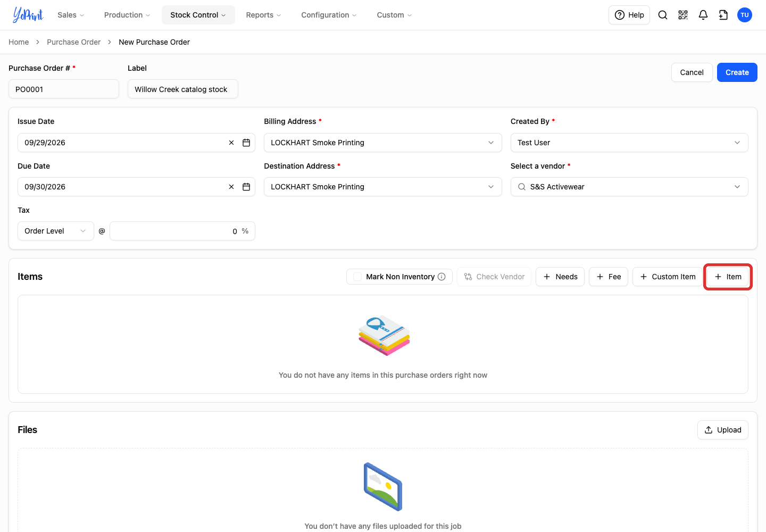Image resolution: width=766 pixels, height=532 pixels.
Task: Open the Tax Order Level dropdown
Action: (56, 231)
